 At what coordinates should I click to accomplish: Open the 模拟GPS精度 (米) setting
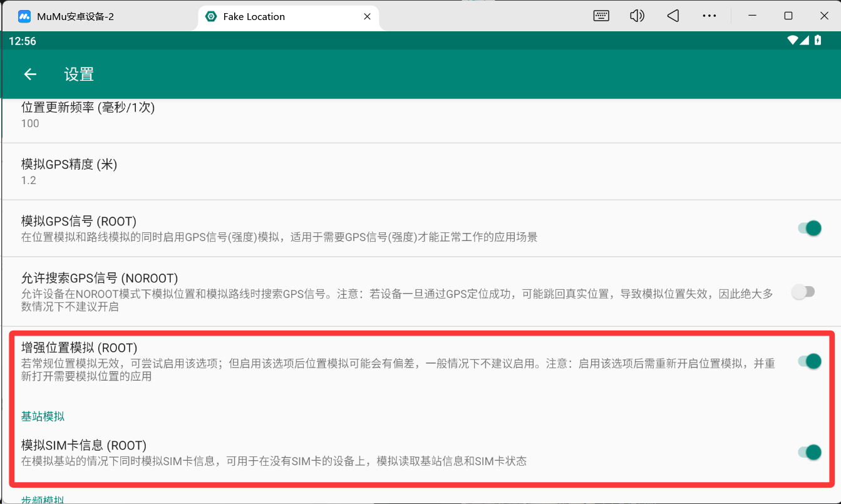pos(69,172)
